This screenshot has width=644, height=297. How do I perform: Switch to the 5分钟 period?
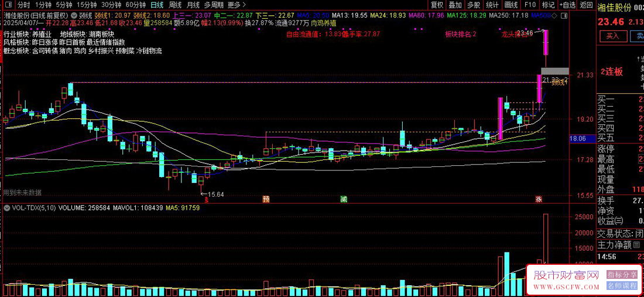pyautogui.click(x=64, y=5)
